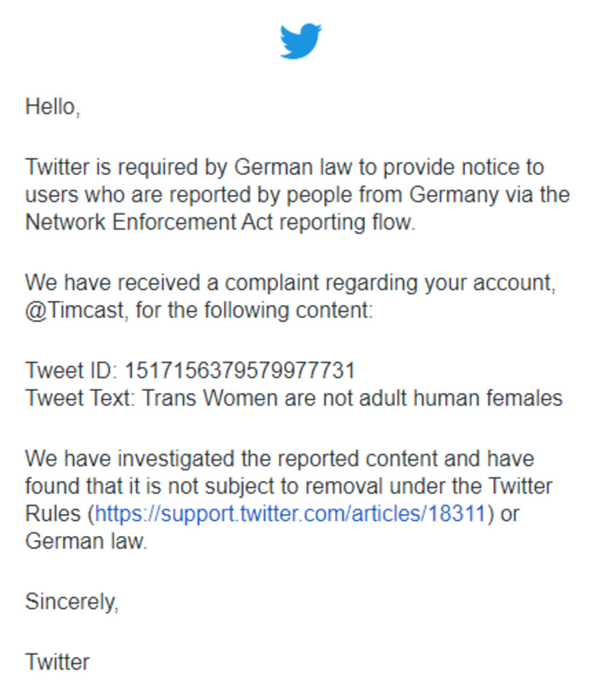
Task: Click the tweet ID number 1517156379579977731
Action: (240, 371)
